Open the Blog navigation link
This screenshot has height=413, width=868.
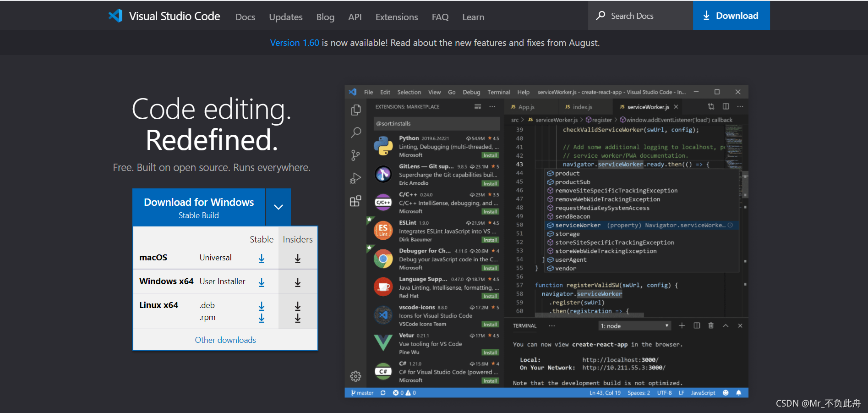pyautogui.click(x=325, y=17)
